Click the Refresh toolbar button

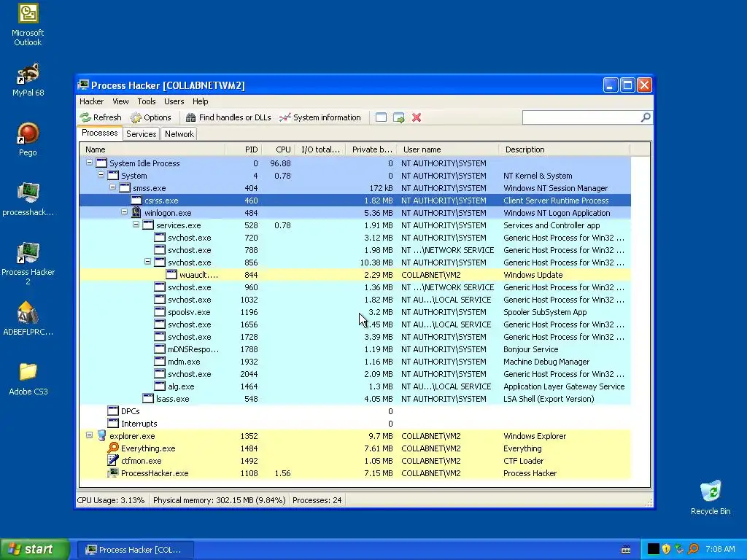101,117
